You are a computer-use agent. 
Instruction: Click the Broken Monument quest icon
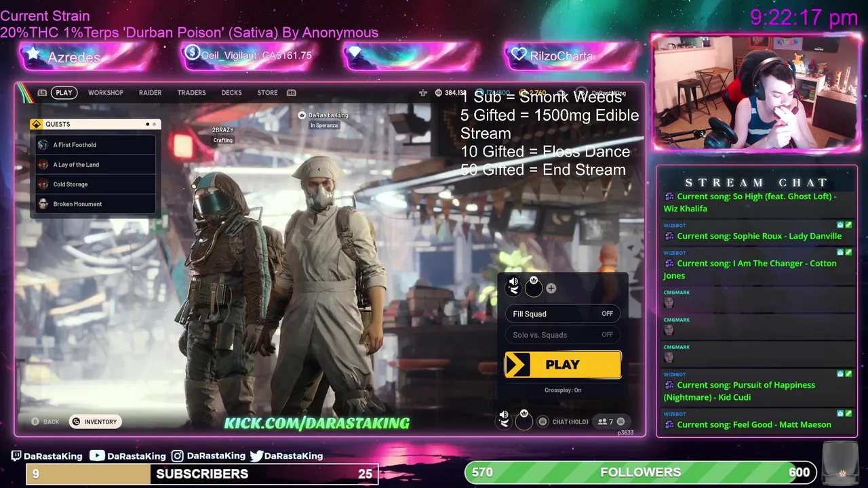(x=43, y=204)
